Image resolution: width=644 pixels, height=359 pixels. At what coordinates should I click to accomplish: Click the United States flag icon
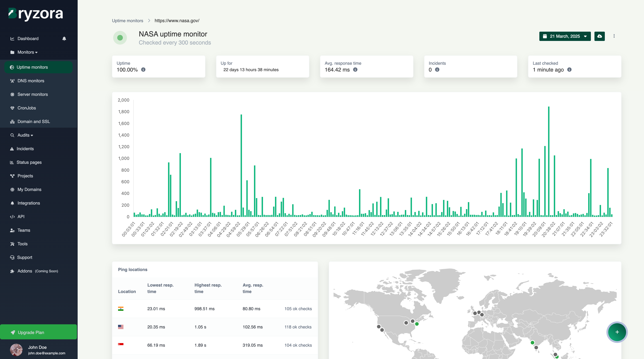[121, 327]
